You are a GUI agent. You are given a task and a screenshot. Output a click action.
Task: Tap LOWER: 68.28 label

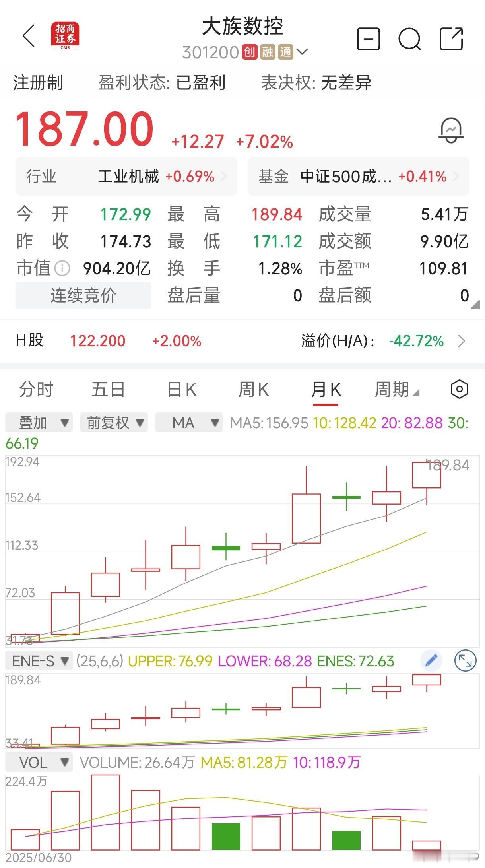(265, 661)
